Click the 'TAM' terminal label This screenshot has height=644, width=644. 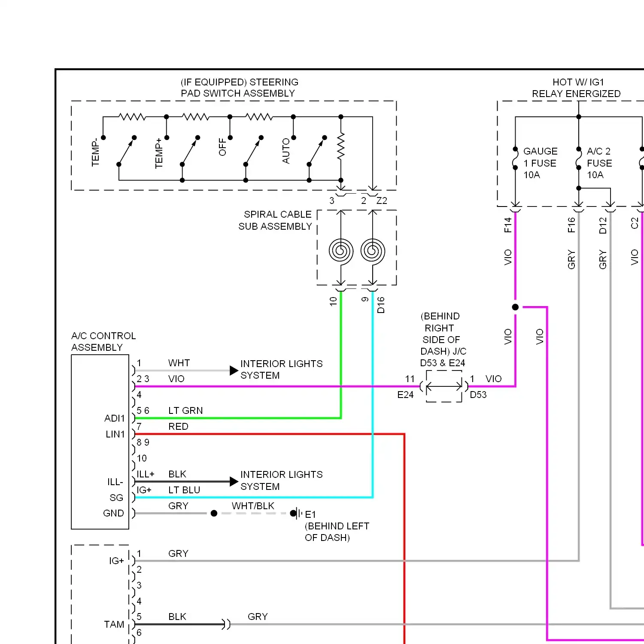tap(114, 624)
